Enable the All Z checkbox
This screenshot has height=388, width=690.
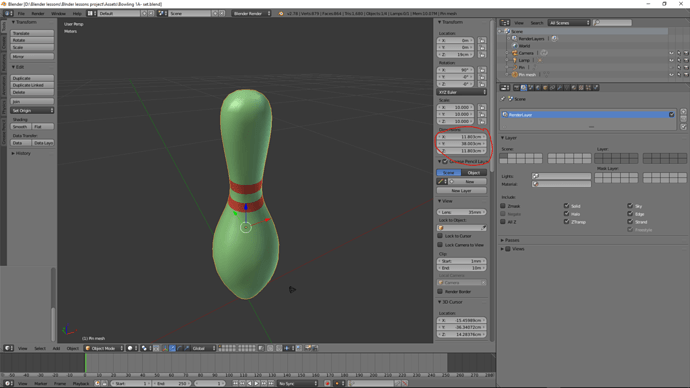(503, 221)
